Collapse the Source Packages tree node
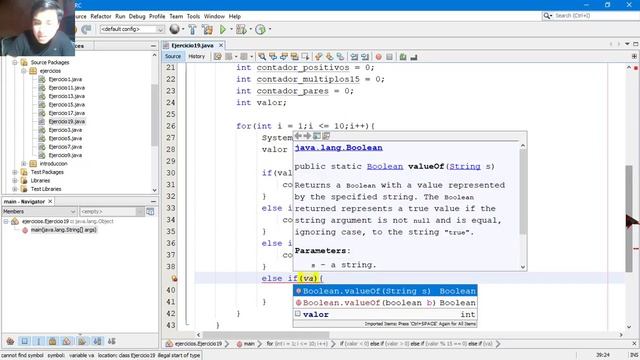Screen dimensions: 640x360 click(x=15, y=62)
